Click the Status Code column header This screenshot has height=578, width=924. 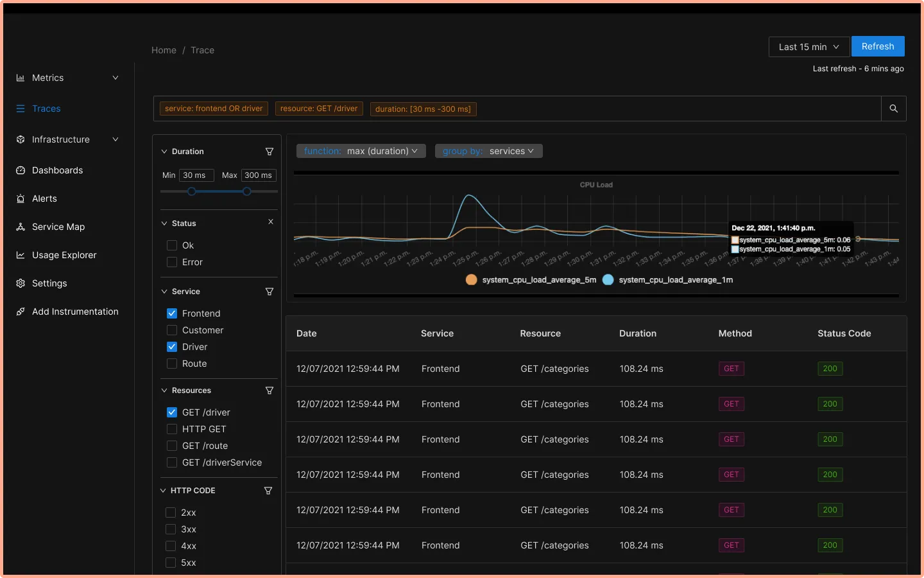(x=844, y=333)
